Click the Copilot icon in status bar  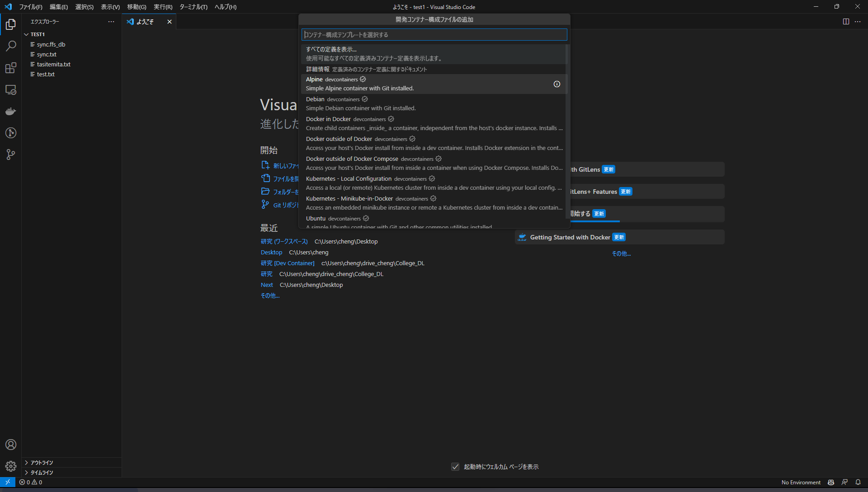(x=831, y=482)
